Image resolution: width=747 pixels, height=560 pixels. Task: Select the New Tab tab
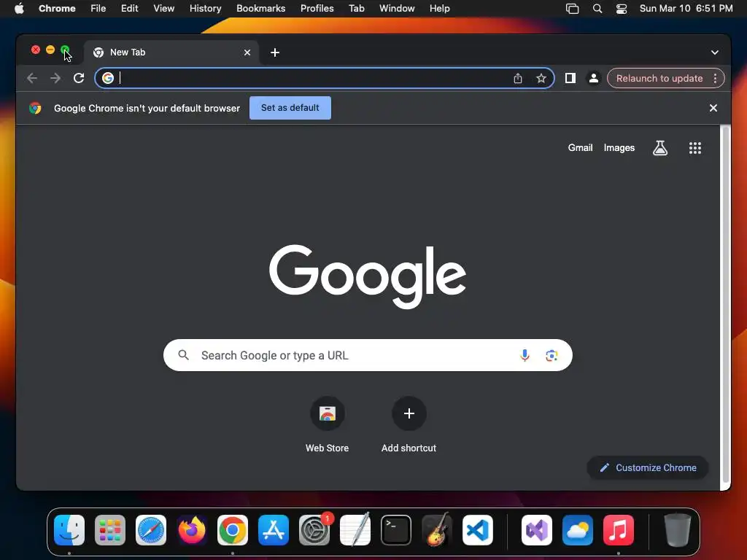[x=171, y=52]
